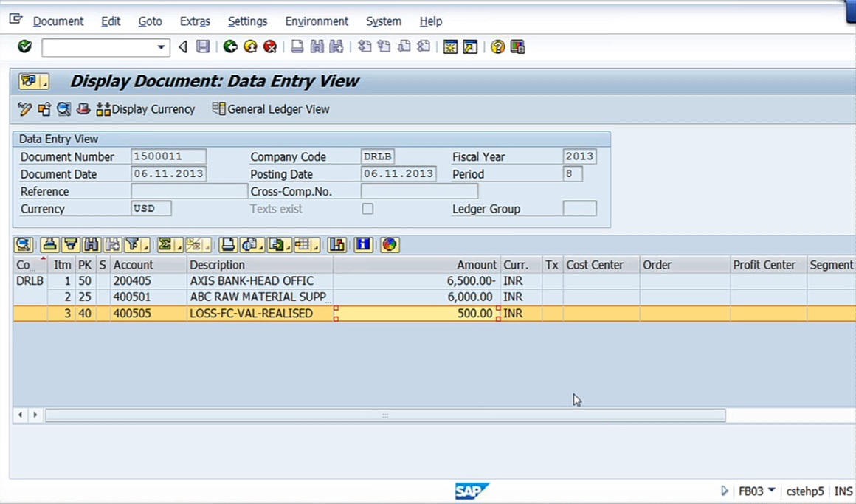Click the green Enter checkmark icon
Screen dimensions: 856x504
point(24,46)
